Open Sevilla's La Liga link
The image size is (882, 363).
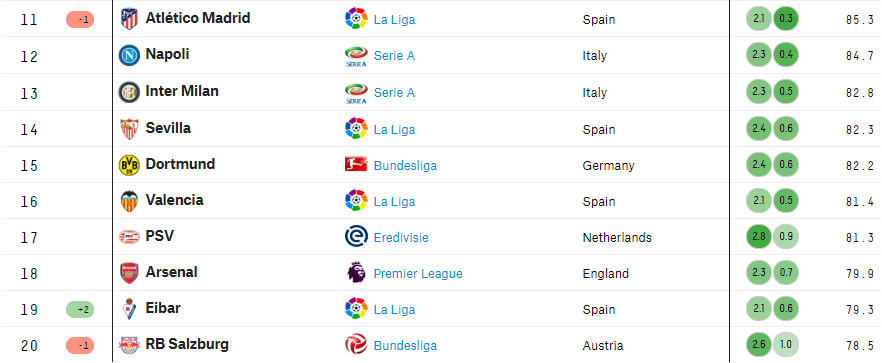coord(394,129)
